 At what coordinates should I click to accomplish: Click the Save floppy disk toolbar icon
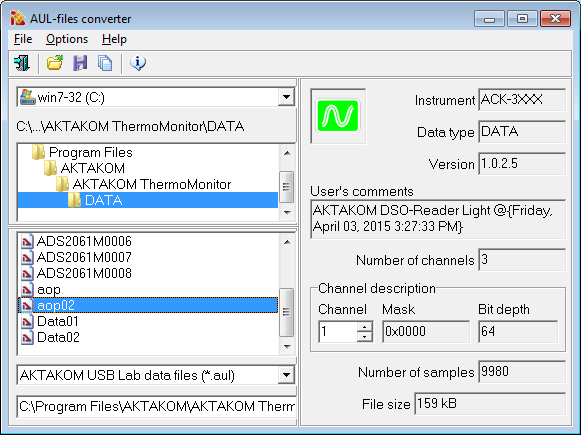pyautogui.click(x=80, y=63)
